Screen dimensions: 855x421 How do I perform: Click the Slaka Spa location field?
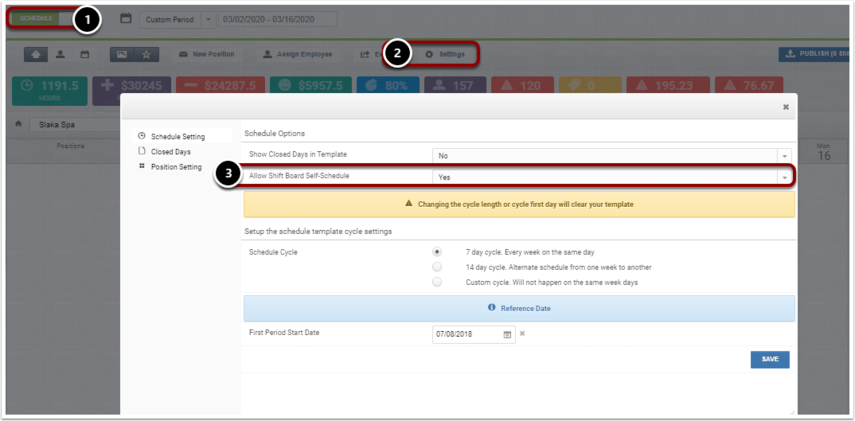(75, 124)
